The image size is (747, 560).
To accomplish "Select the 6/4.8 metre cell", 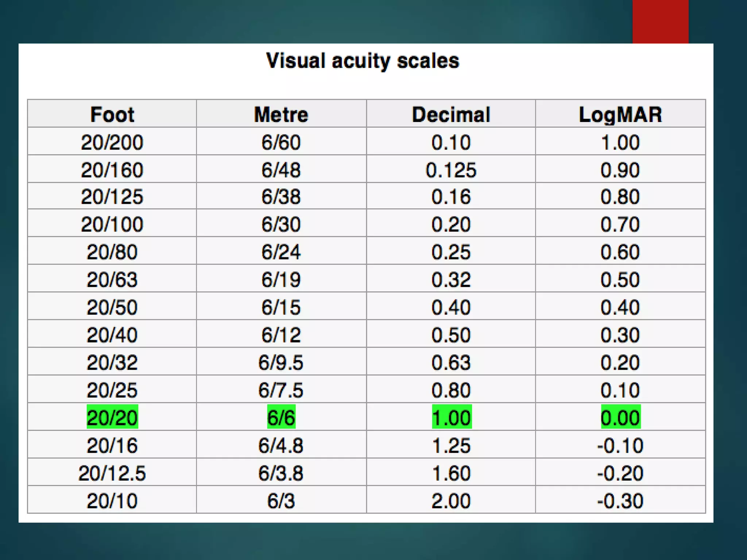I will (281, 446).
